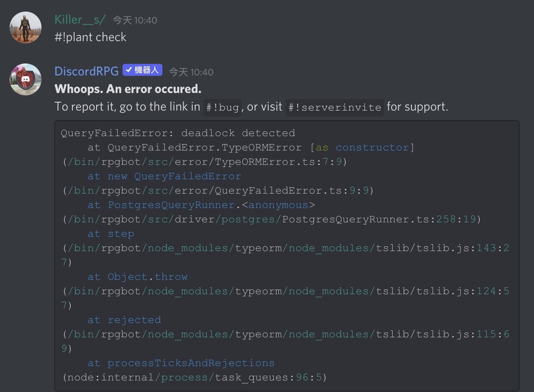Image resolution: width=534 pixels, height=392 pixels.
Task: Click the tslib.js:124:5 path line
Action: [x=286, y=291]
